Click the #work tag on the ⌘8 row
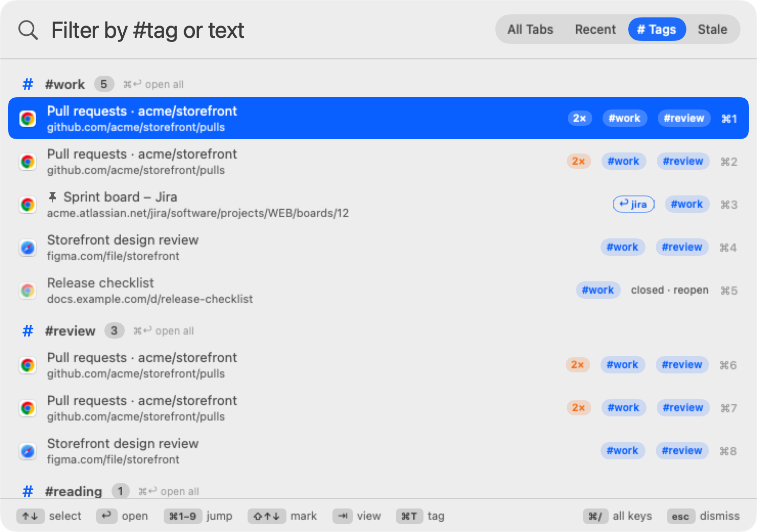This screenshot has width=757, height=532. (x=622, y=451)
